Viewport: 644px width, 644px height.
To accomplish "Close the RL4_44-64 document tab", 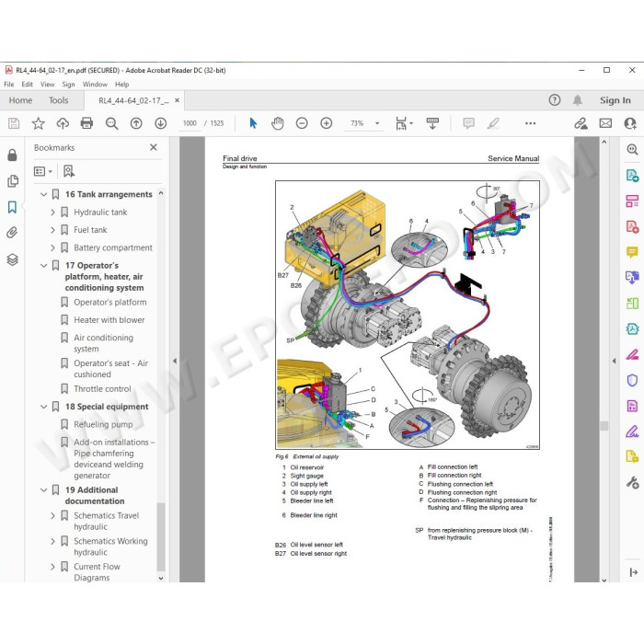I will [177, 100].
